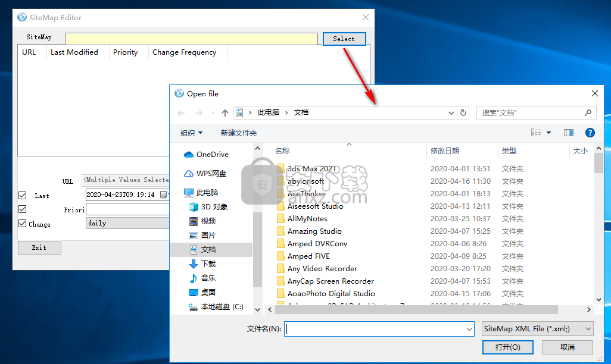Open 3D 对象 folder in sidebar
The width and height of the screenshot is (611, 364).
pos(208,207)
